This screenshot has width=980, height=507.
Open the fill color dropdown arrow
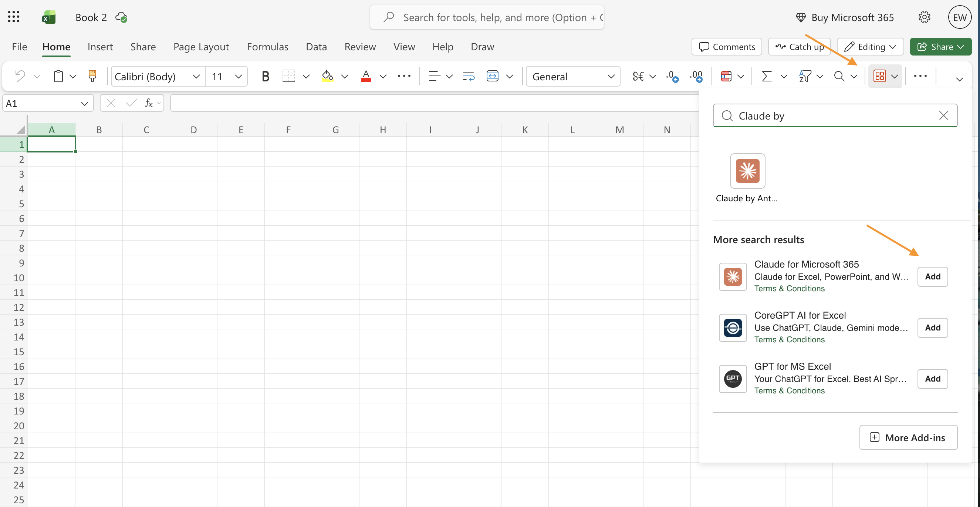point(345,76)
